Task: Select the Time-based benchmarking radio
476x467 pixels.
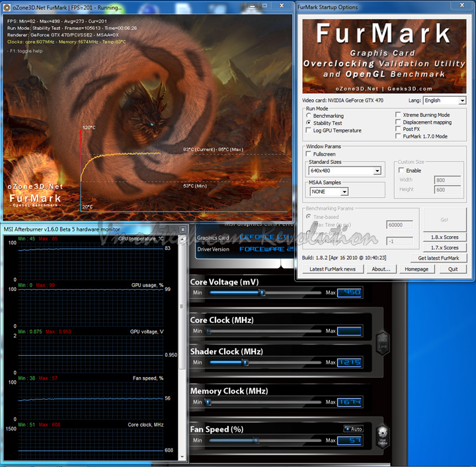Action: (x=309, y=217)
